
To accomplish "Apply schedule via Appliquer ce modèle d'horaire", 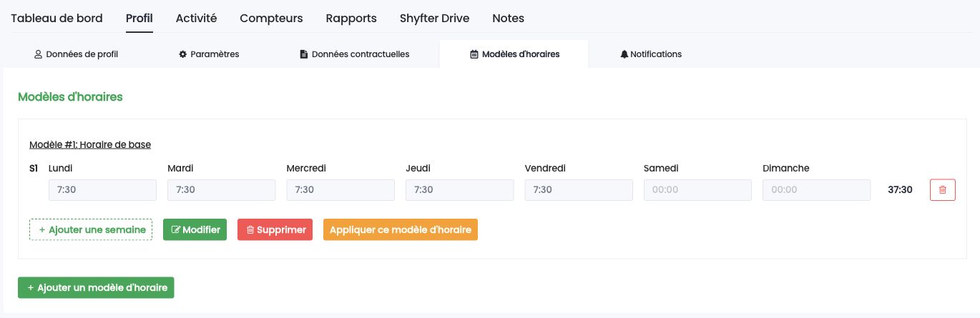I will pos(401,229).
